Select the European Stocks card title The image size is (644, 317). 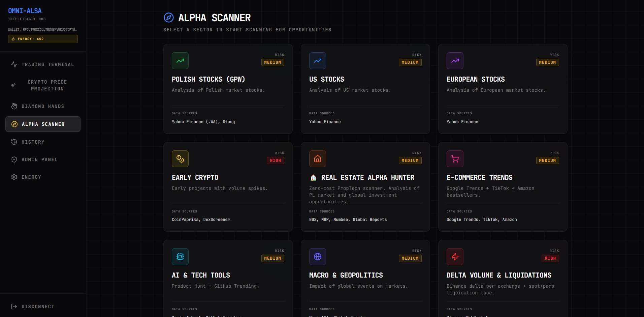coord(476,79)
